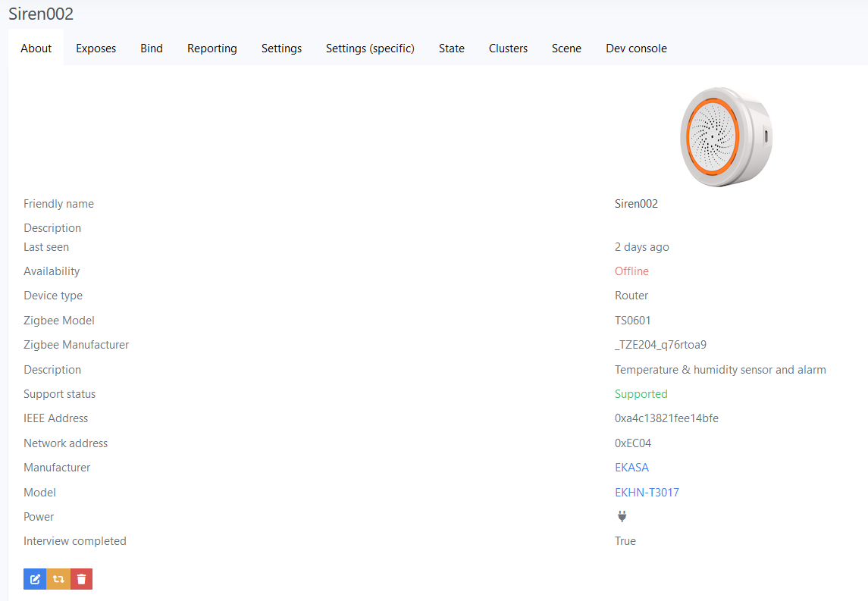Open the Settings (specific) tab
Screen dimensions: 868x601
coord(370,48)
